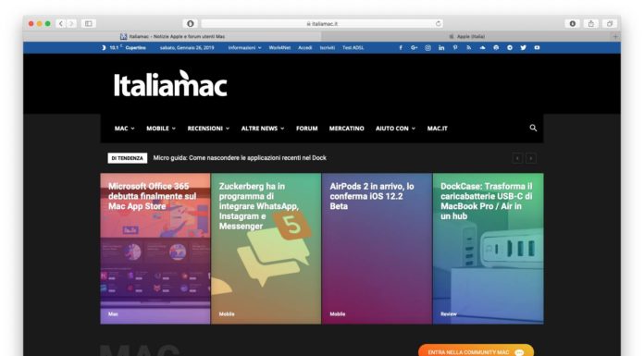Show previous trending item arrow

tap(517, 158)
